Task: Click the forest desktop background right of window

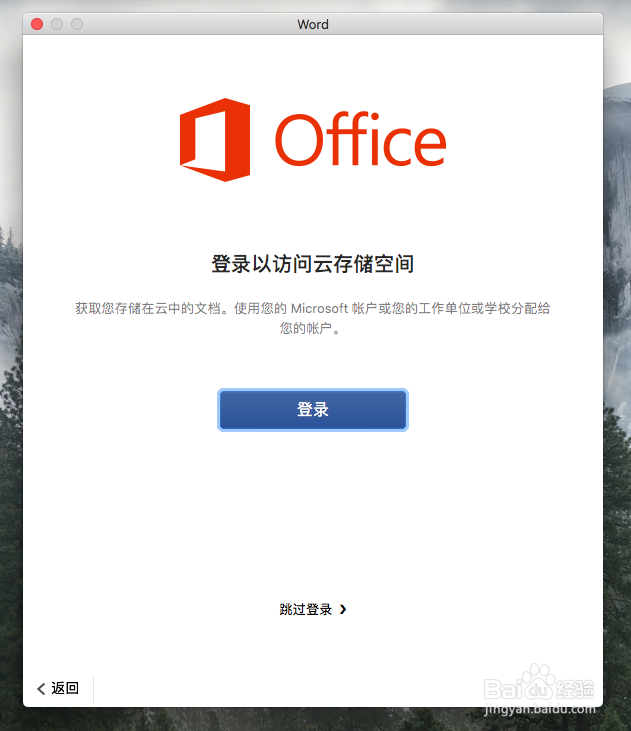Action: (x=617, y=400)
